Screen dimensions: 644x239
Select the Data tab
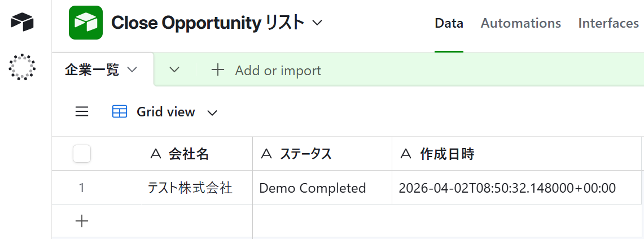[449, 23]
